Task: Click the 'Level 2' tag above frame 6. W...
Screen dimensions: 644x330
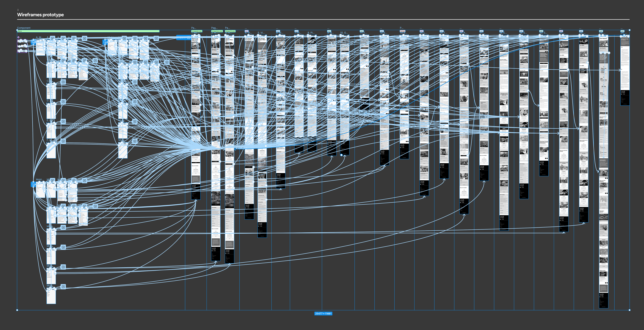Action: click(278, 31)
